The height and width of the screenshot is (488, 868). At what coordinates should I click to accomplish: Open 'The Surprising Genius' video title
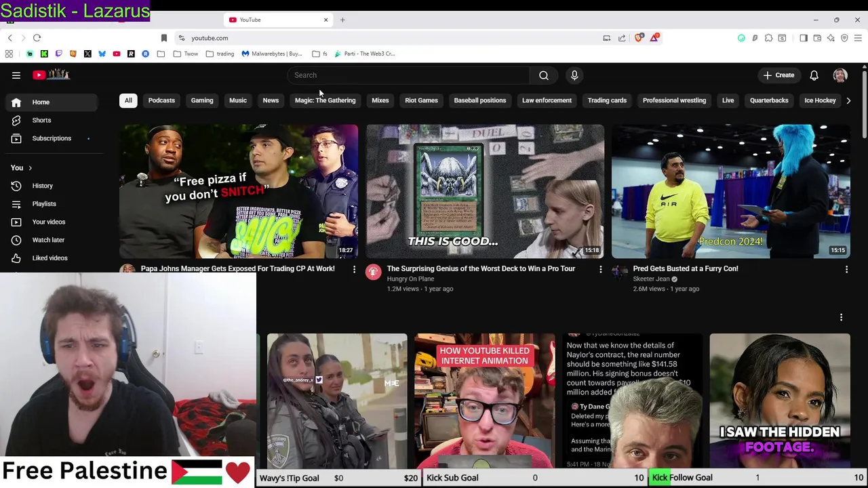[x=481, y=268]
